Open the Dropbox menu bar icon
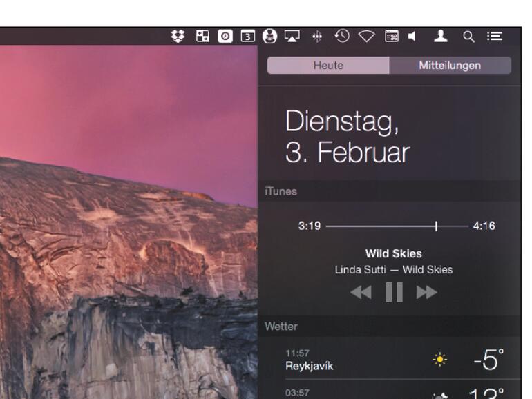Viewport: 532px width, 399px height. point(178,37)
